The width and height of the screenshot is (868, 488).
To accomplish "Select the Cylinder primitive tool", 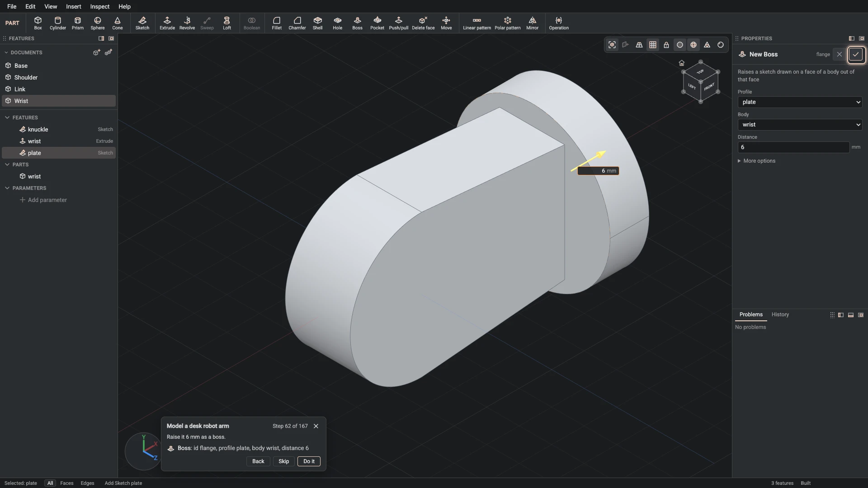I will (x=58, y=23).
